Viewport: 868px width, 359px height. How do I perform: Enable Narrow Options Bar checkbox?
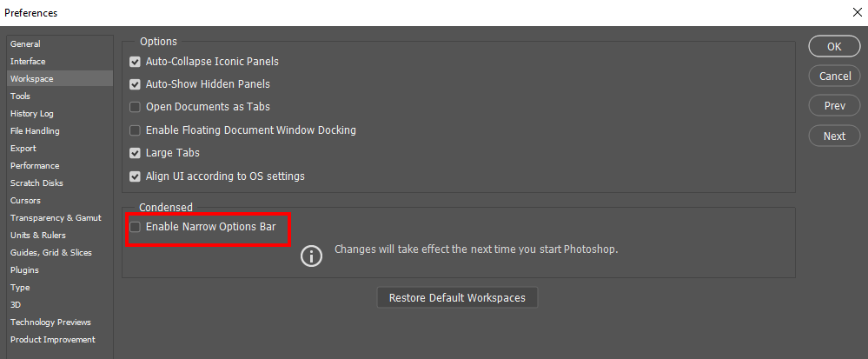pos(136,227)
